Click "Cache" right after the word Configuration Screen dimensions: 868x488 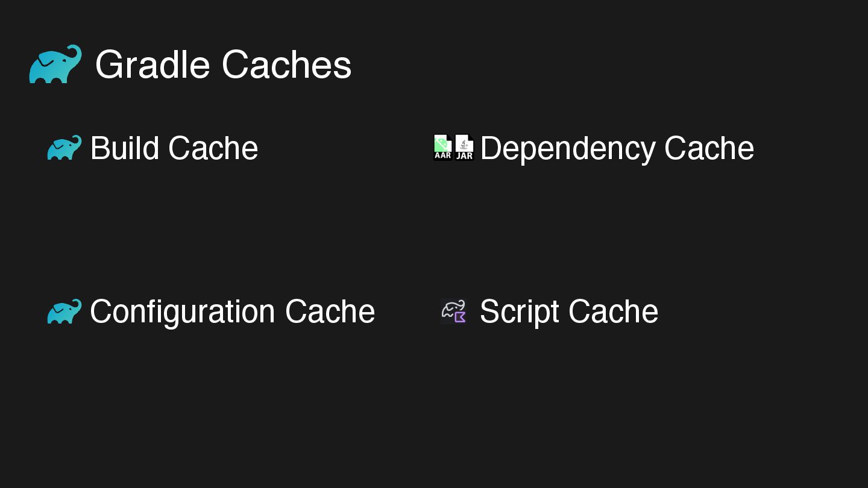[x=330, y=311]
